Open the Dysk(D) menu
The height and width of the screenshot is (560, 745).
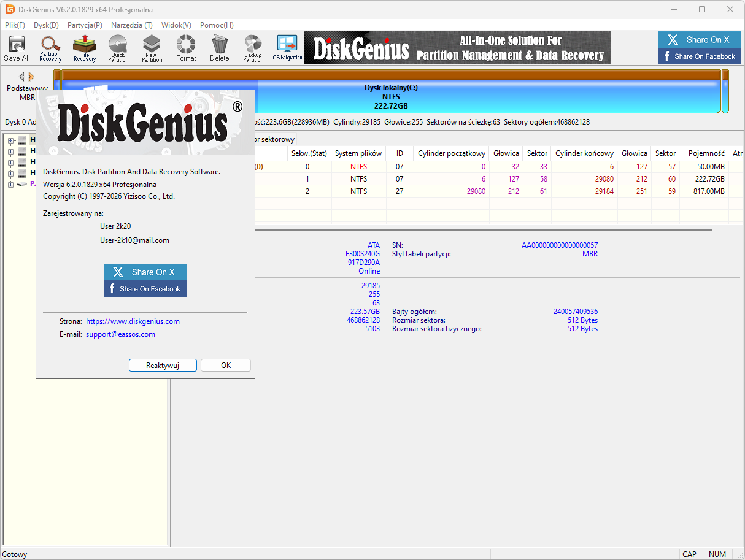(x=47, y=25)
